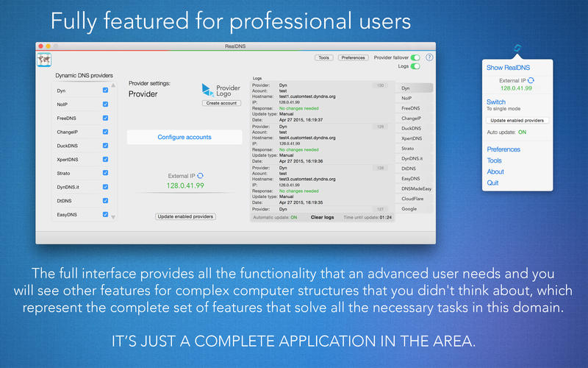This screenshot has width=588, height=368.
Task: Click the RealDNS menu bar status icon
Action: pos(517,48)
